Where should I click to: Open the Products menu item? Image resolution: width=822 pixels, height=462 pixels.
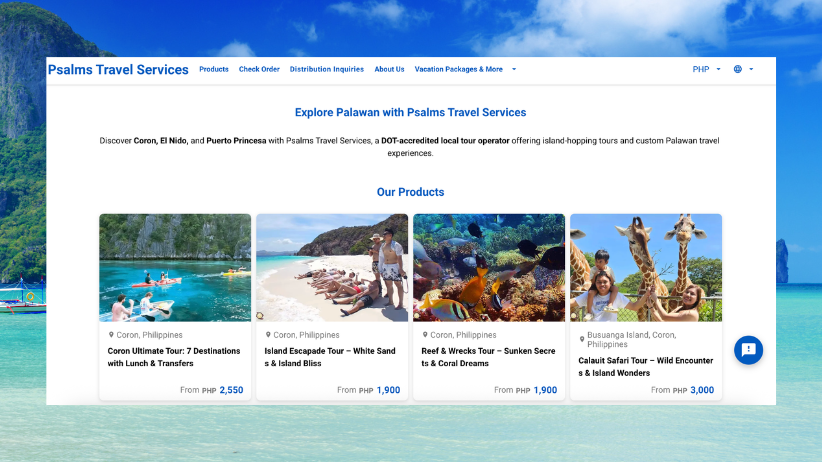tap(214, 69)
